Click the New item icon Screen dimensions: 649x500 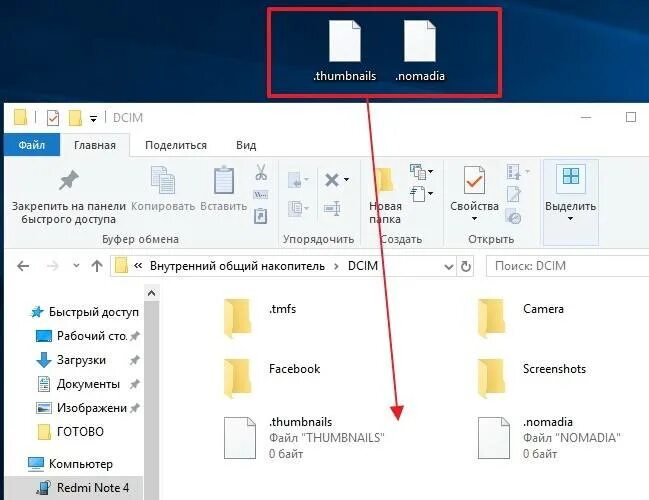click(x=418, y=171)
